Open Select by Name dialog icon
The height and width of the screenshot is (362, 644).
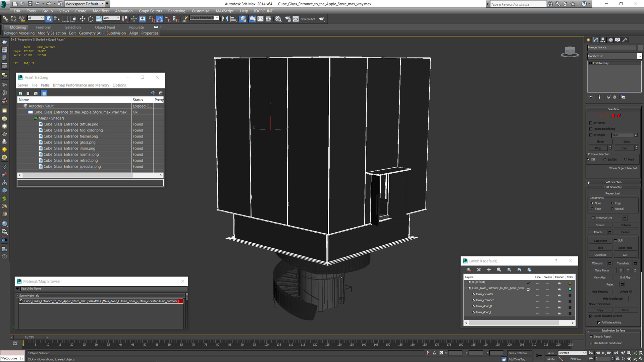pos(57,19)
